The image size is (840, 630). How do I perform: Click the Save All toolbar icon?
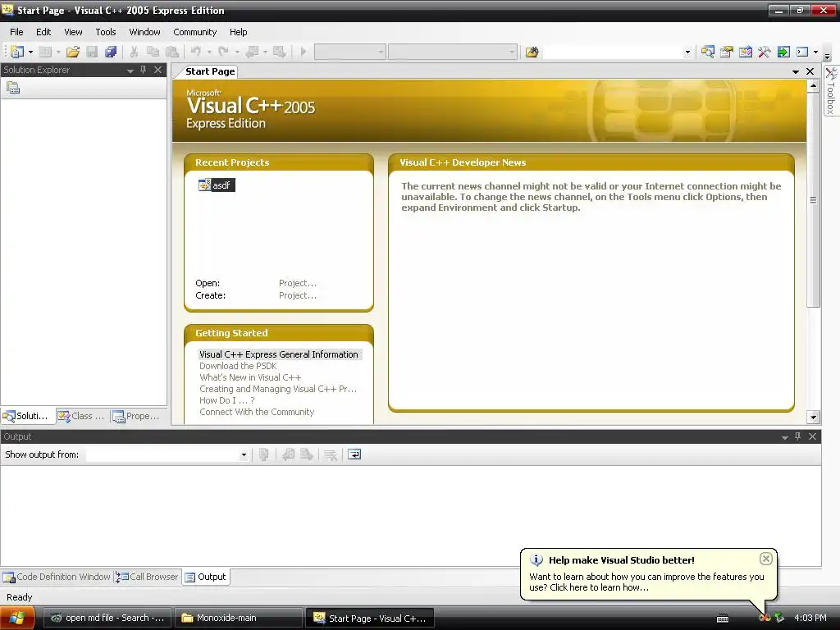(111, 52)
